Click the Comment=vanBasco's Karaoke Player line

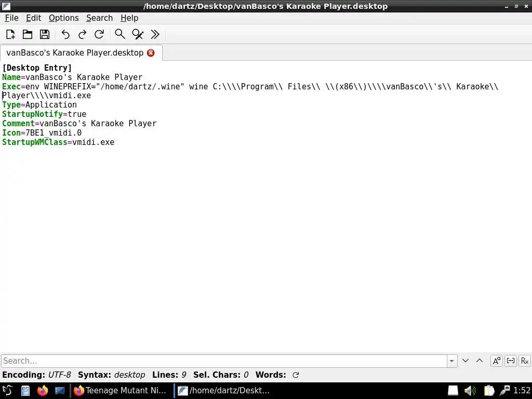click(79, 124)
